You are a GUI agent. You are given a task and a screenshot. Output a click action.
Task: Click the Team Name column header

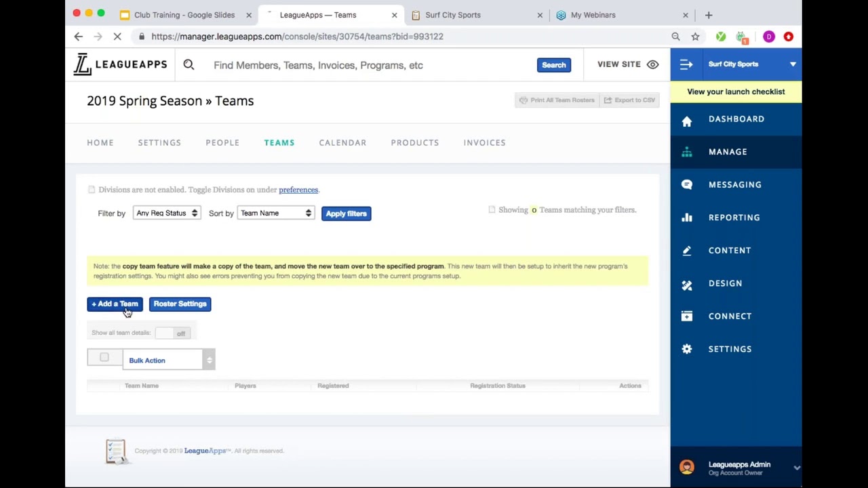pos(142,386)
